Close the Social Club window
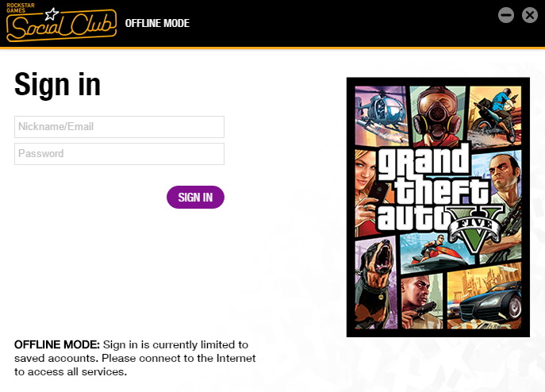 [x=530, y=15]
